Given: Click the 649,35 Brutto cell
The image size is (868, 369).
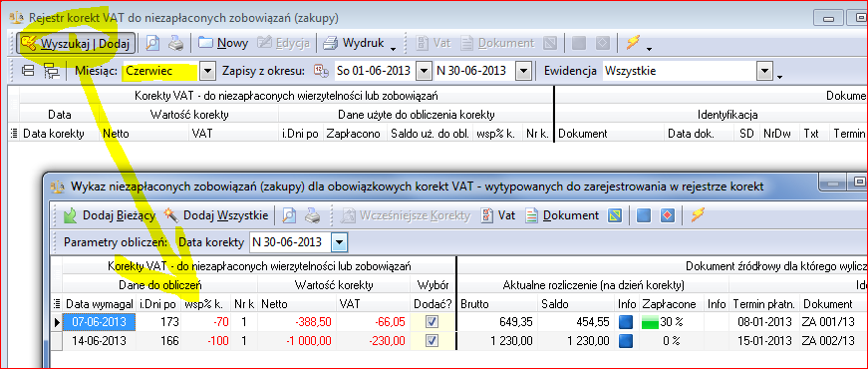Looking at the screenshot, I should (497, 322).
